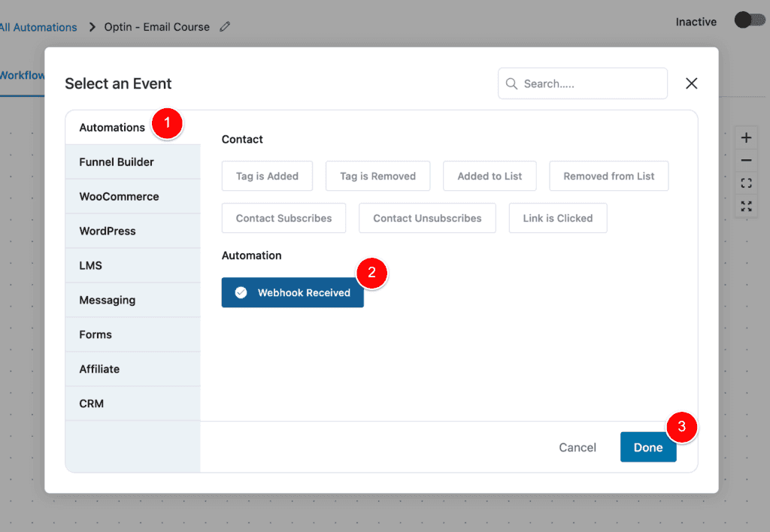Click the fit-to-view canvas icon

click(746, 183)
